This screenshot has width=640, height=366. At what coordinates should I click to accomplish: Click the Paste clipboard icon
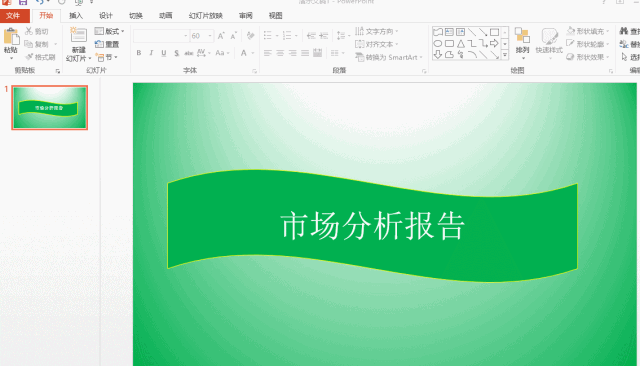pyautogui.click(x=11, y=37)
